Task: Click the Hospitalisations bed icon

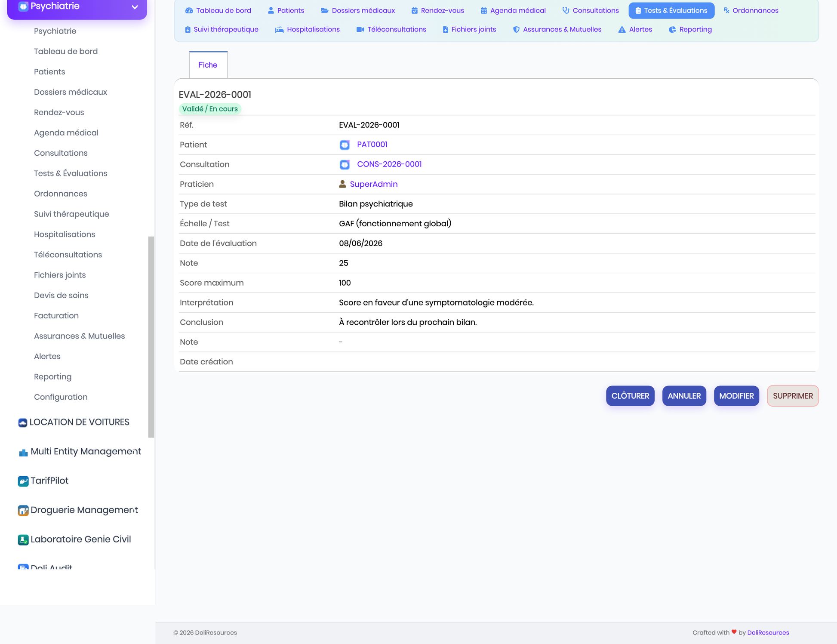Action: tap(279, 29)
